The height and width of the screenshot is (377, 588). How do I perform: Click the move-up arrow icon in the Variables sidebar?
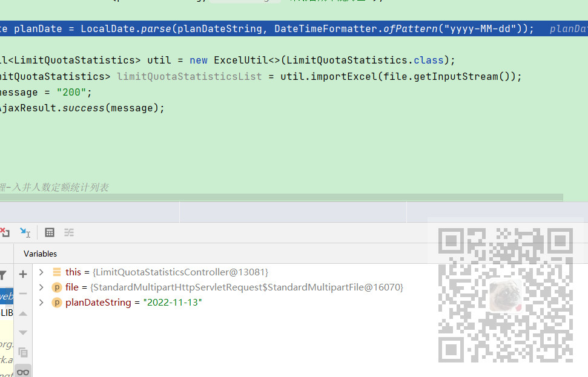22,313
